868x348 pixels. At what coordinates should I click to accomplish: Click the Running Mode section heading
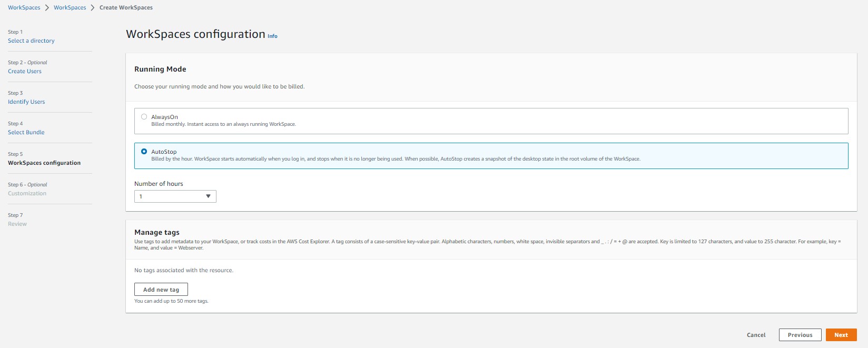point(160,69)
